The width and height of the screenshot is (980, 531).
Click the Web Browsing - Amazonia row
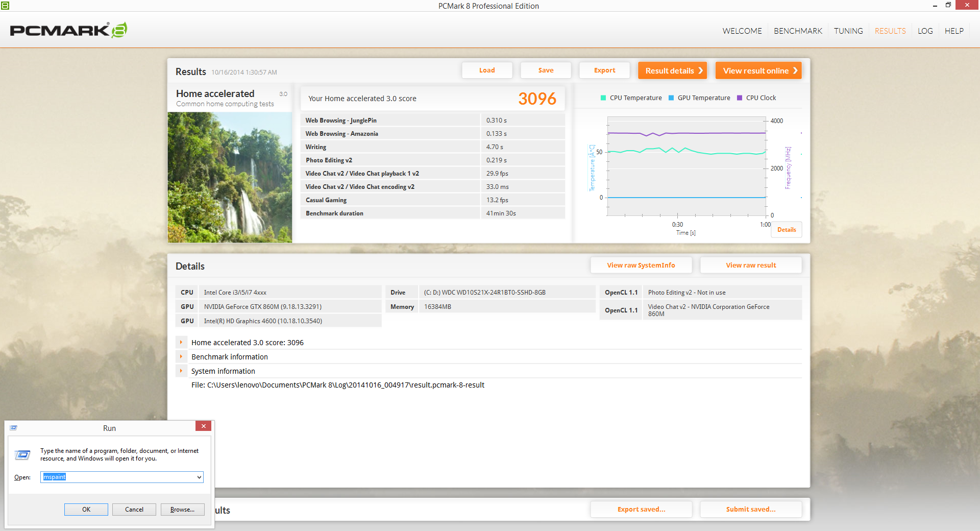pos(433,134)
